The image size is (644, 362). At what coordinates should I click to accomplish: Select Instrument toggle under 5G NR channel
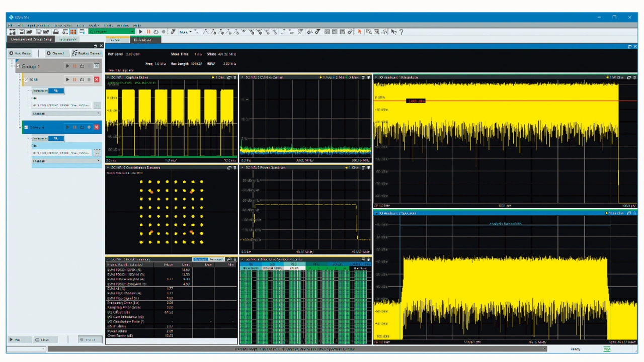(x=40, y=90)
